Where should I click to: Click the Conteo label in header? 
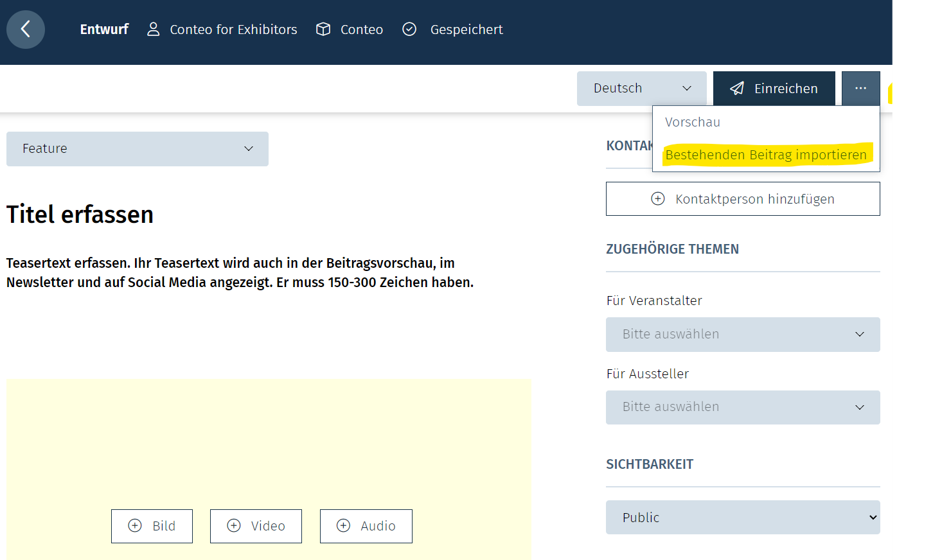[362, 30]
